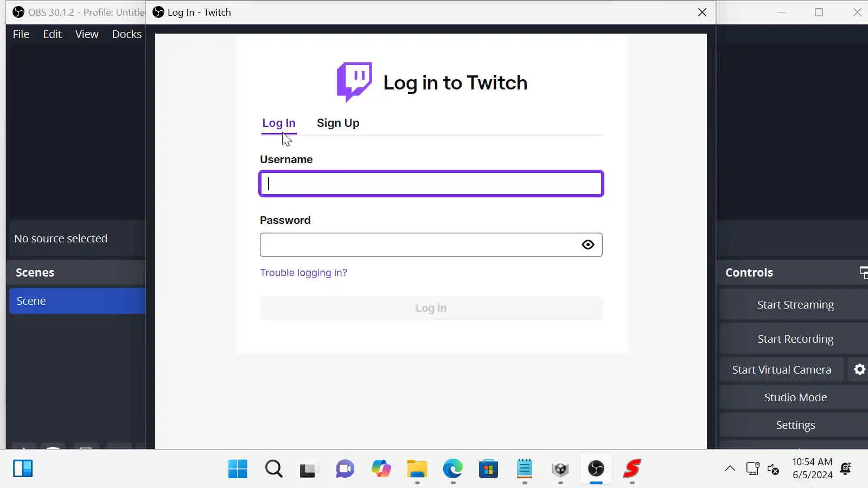Toggle password visibility eye icon
The image size is (868, 488).
pos(588,245)
